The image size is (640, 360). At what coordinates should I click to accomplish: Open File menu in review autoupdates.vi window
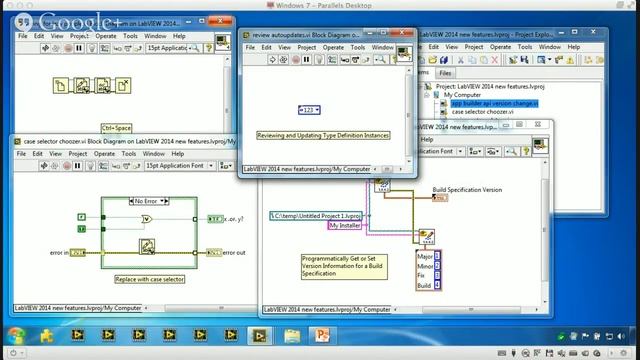click(250, 47)
